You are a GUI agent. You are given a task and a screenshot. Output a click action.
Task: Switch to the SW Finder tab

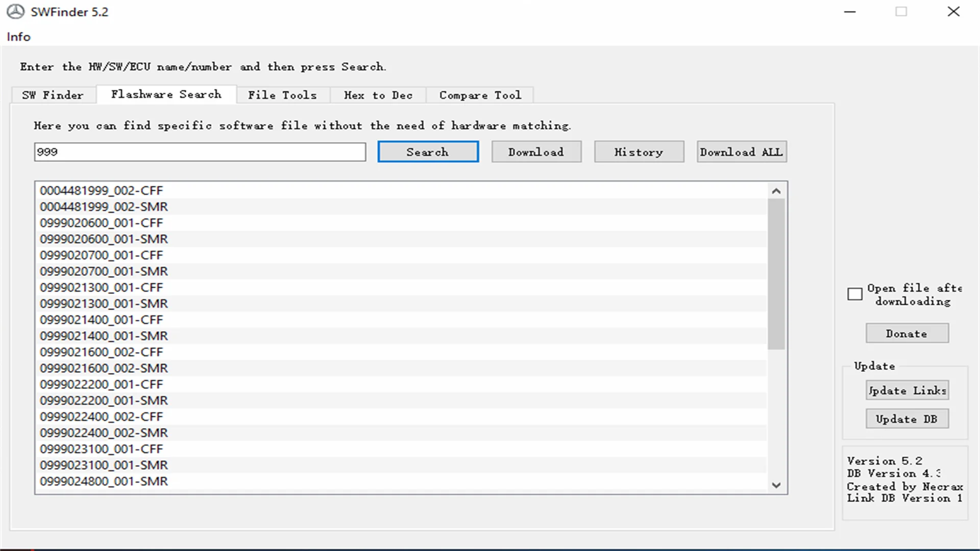tap(53, 95)
